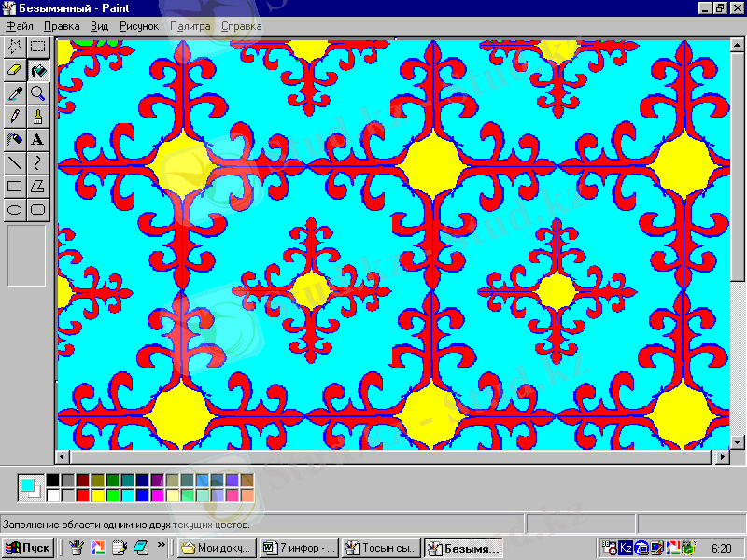747x560 pixels.
Task: Expand the Вид menu
Action: [99, 26]
